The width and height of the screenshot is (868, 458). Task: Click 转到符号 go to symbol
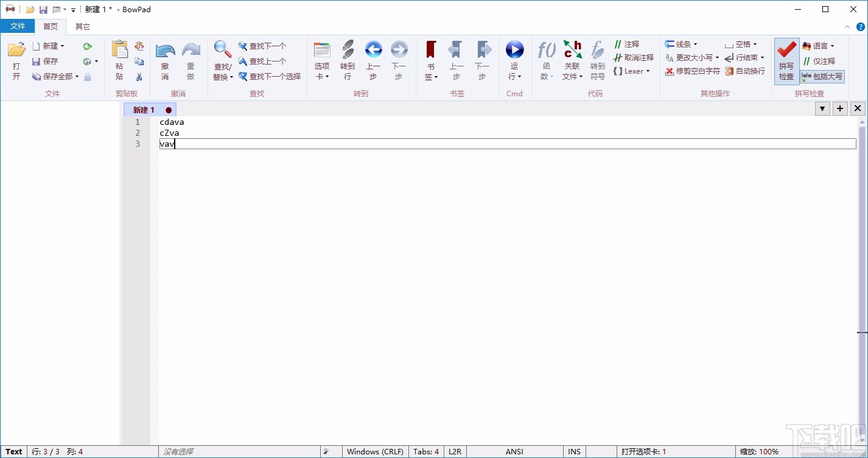coord(598,61)
